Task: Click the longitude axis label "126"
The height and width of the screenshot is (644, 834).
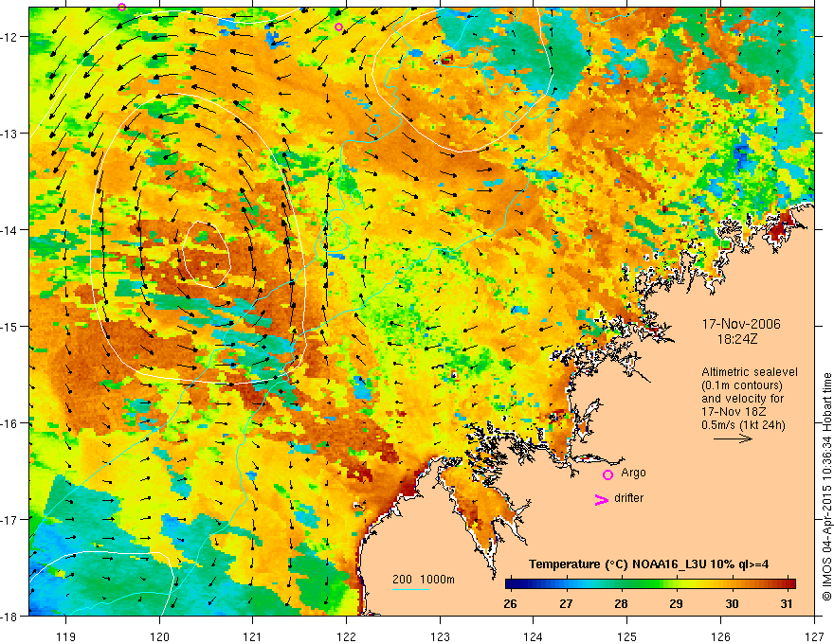Action: [720, 636]
